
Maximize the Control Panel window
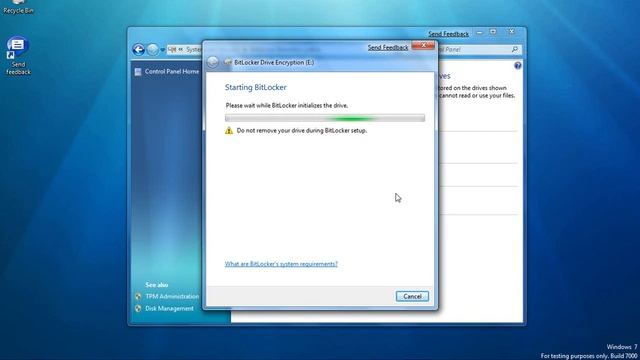(493, 32)
